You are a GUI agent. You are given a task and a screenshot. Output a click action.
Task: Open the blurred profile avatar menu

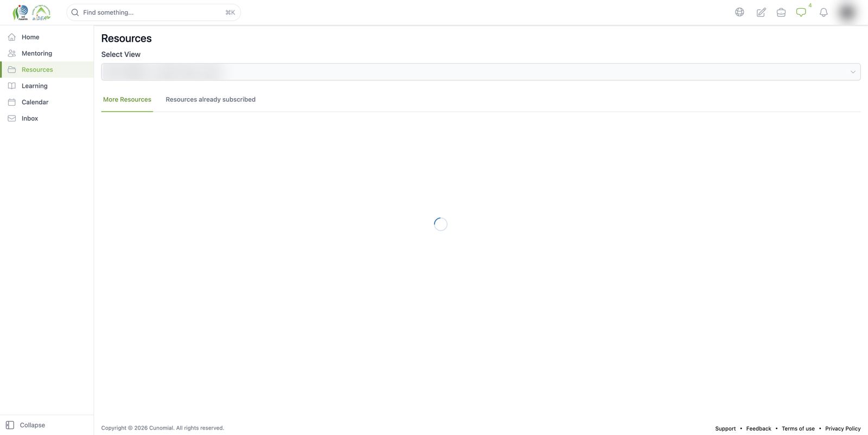tap(847, 12)
